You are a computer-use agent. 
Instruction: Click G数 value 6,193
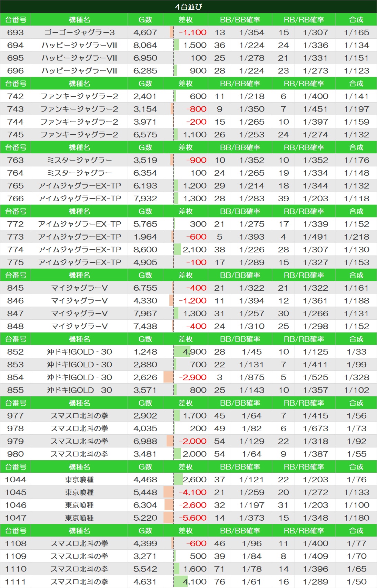pyautogui.click(x=145, y=186)
